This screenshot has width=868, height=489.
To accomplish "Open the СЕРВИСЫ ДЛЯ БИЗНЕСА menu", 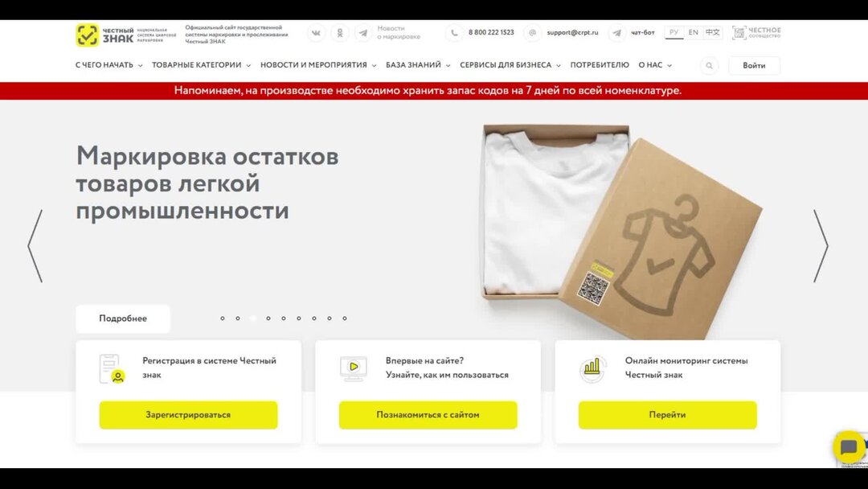I will coord(510,65).
